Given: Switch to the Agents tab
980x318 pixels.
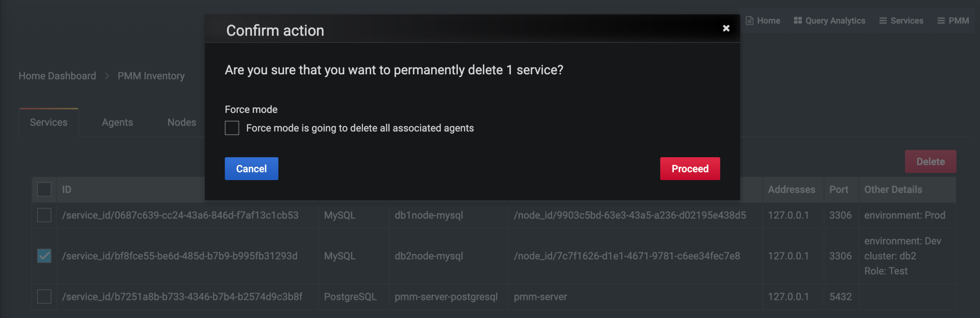Looking at the screenshot, I should click(117, 123).
